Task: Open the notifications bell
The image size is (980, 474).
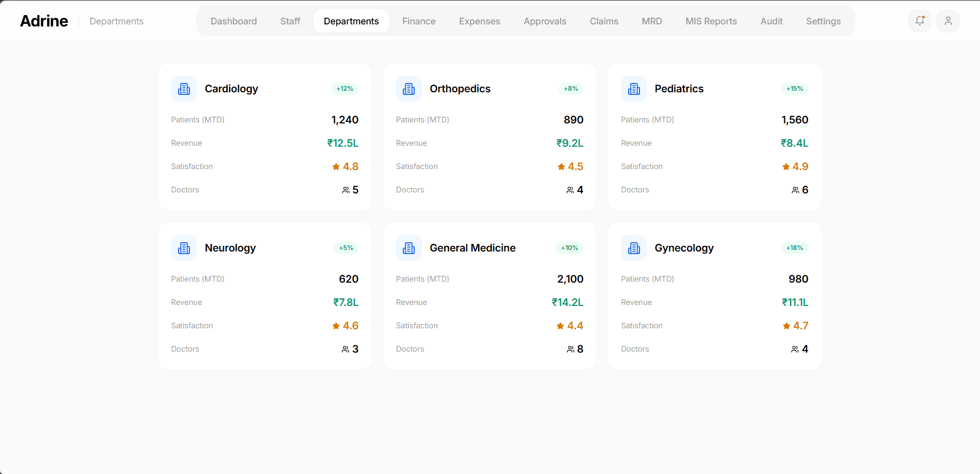Action: (x=919, y=21)
